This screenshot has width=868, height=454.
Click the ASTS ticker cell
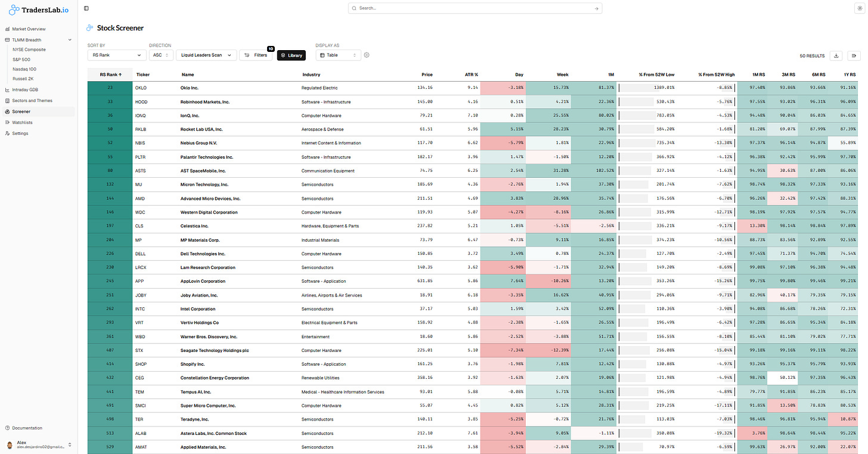pyautogui.click(x=141, y=171)
